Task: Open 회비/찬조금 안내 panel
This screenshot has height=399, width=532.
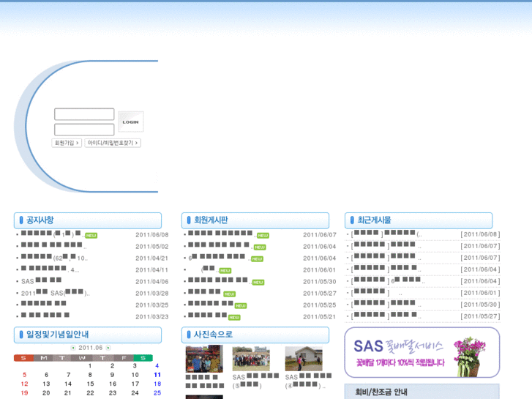Action: 422,392
